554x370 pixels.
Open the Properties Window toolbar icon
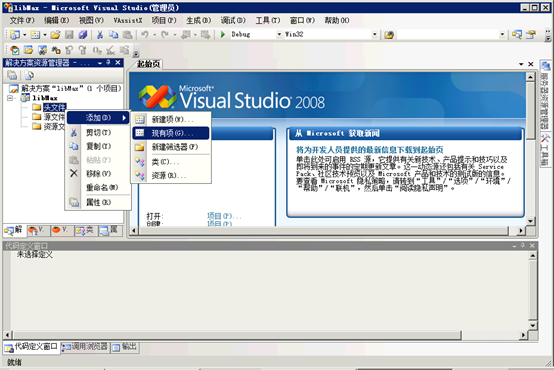click(531, 34)
